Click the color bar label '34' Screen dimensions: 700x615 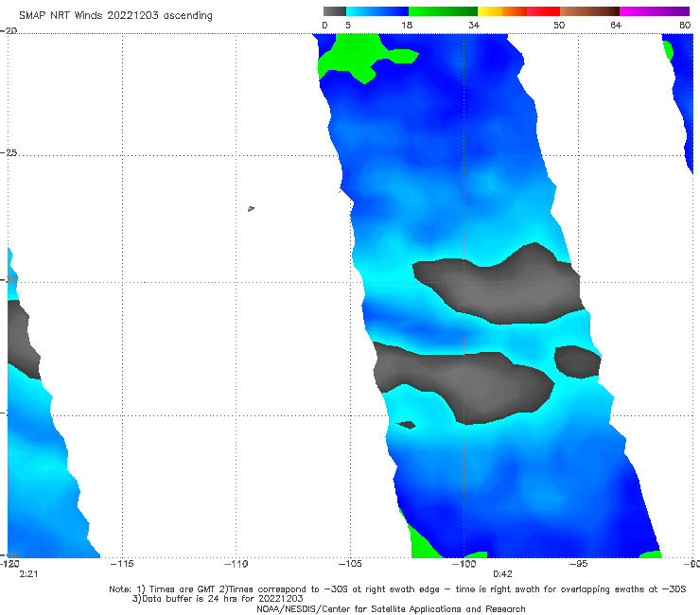[x=474, y=25]
